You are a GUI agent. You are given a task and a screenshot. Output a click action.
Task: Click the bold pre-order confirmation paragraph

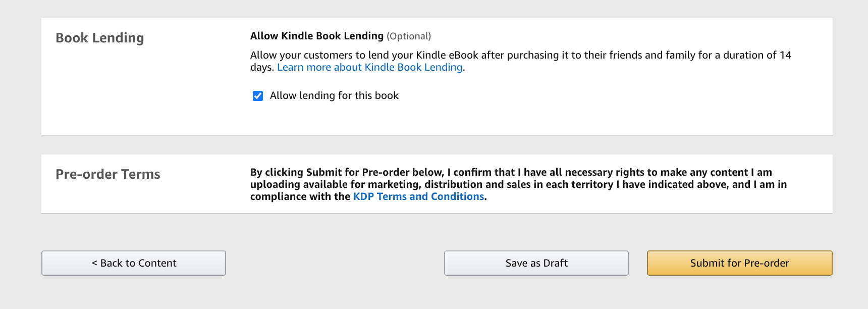(x=519, y=184)
